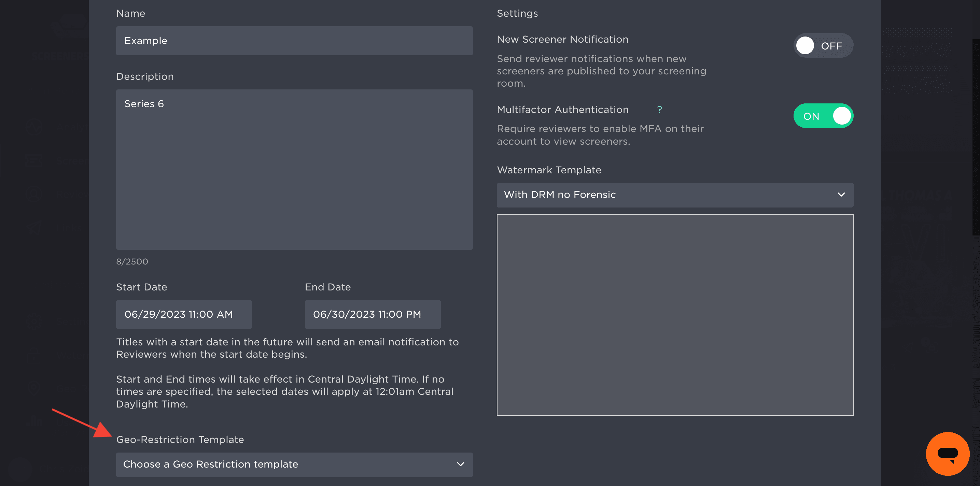Select the Screeners icon in sidebar

click(34, 160)
